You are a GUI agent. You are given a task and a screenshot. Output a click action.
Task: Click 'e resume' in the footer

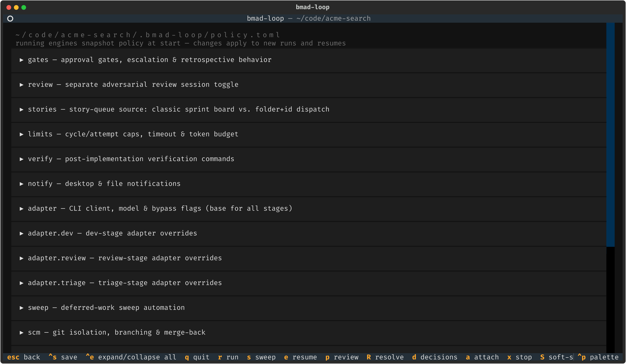[x=300, y=357]
